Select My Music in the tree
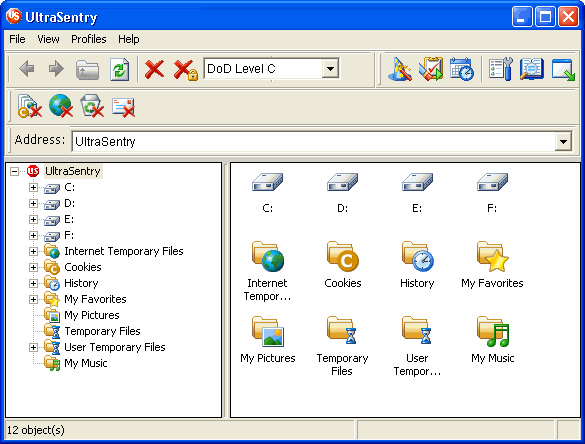This screenshot has height=444, width=585. (x=86, y=363)
